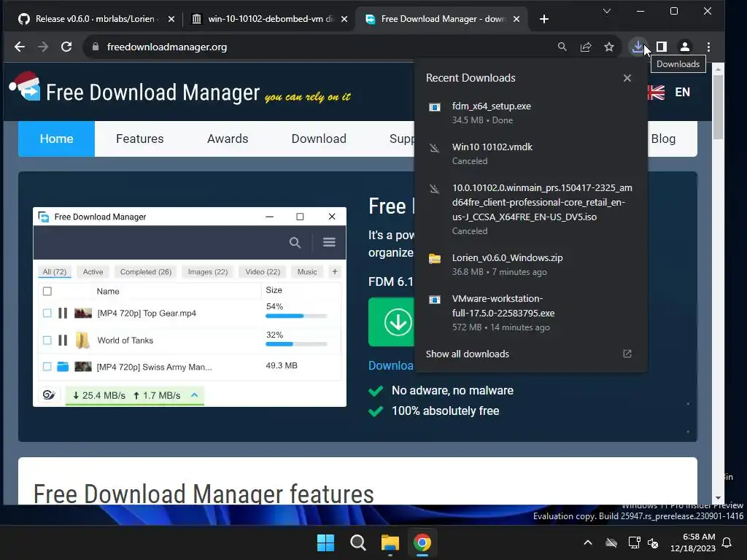Open the tab search dropdown chevron
The height and width of the screenshot is (560, 747).
pos(606,11)
